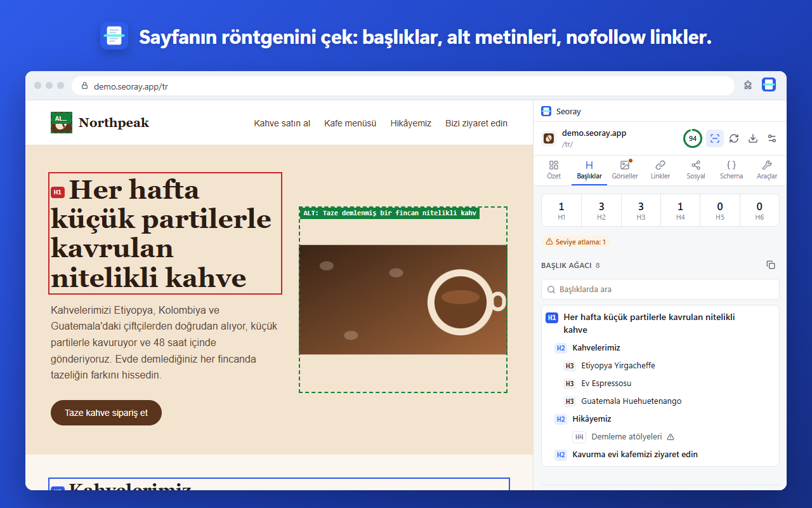Select the Hikâyemiz H2 tree row
The width and height of the screenshot is (812, 508).
coord(660,419)
